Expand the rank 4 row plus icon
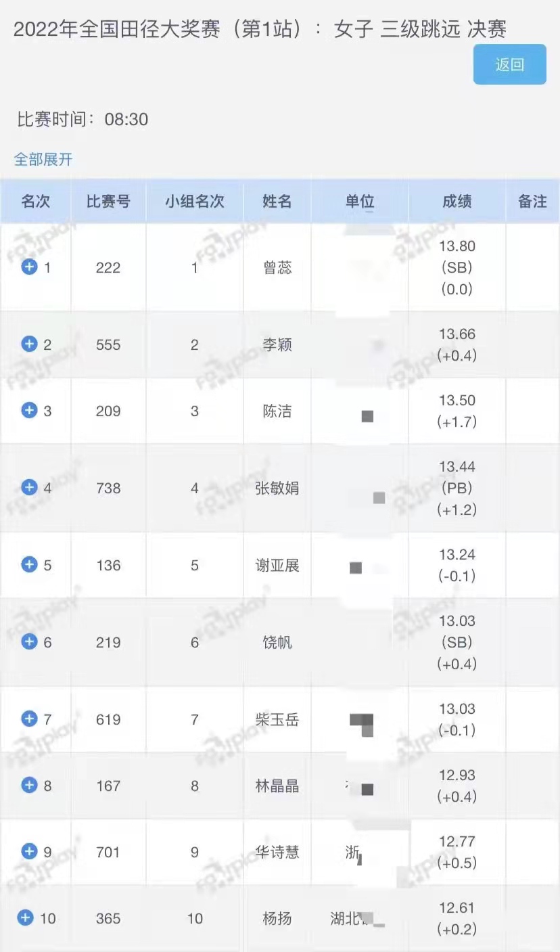This screenshot has height=952, width=560. click(x=29, y=487)
